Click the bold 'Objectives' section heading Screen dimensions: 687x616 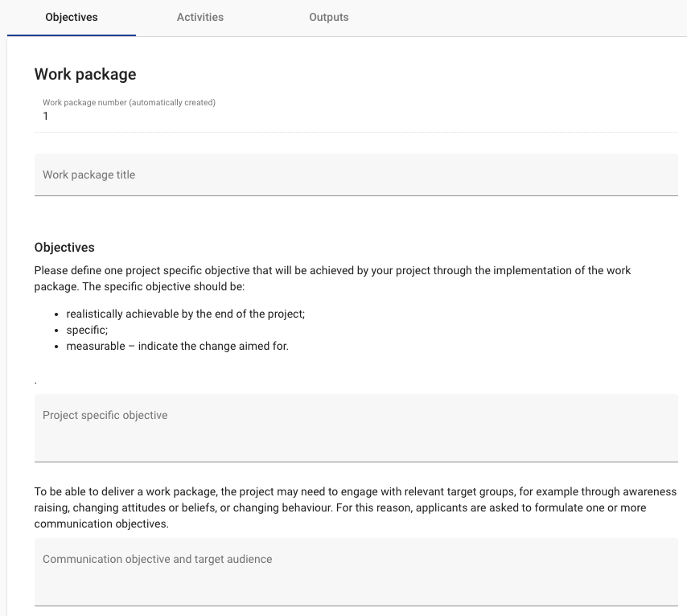[64, 248]
